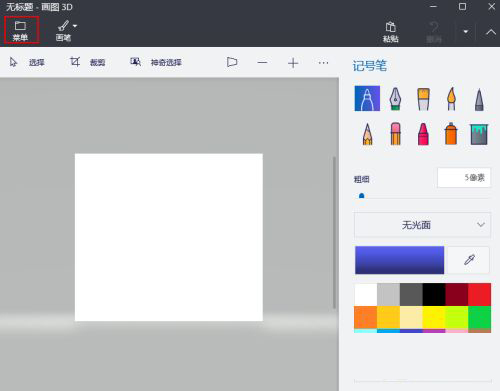Choose the light gray color swatch
The image size is (500, 391).
(388, 295)
